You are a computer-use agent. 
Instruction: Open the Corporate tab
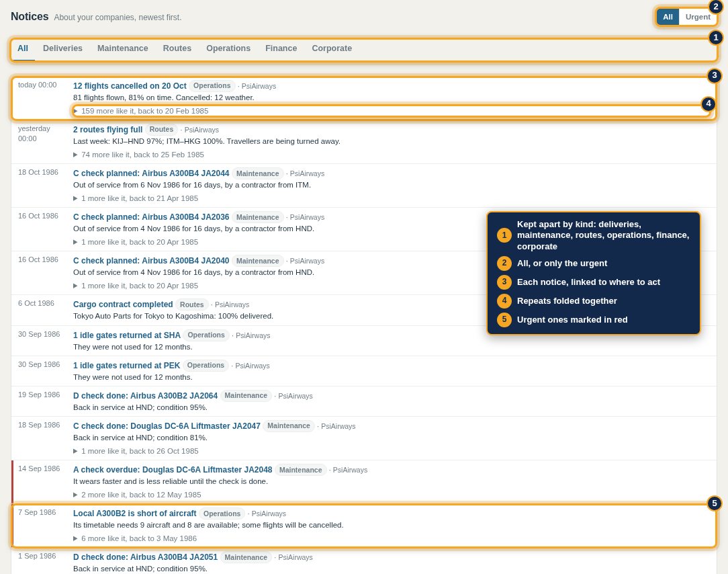[332, 48]
